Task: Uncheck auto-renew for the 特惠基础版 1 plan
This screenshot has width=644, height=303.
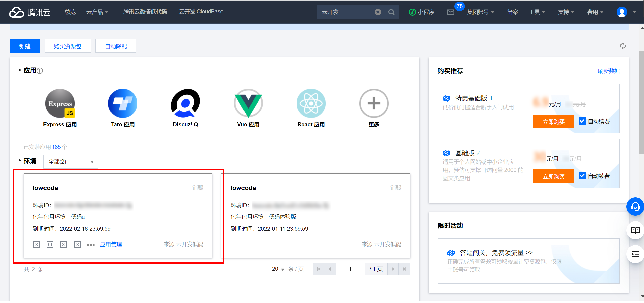Action: coord(582,121)
